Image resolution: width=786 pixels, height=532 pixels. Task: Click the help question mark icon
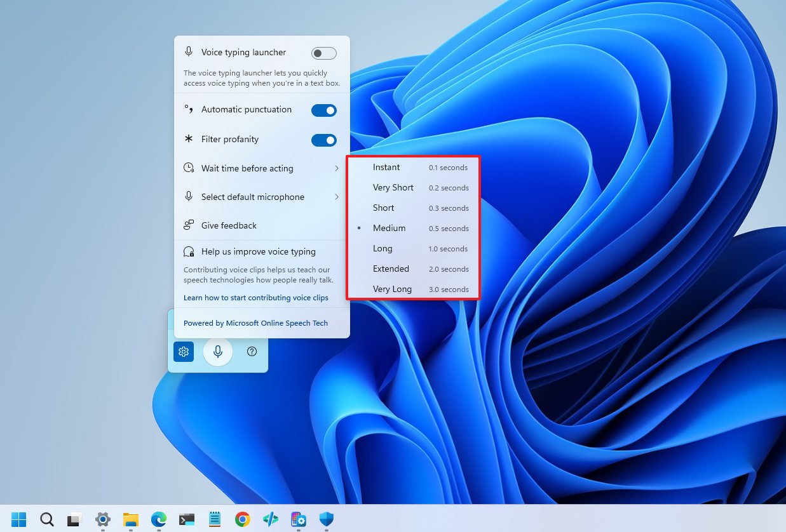pyautogui.click(x=252, y=352)
